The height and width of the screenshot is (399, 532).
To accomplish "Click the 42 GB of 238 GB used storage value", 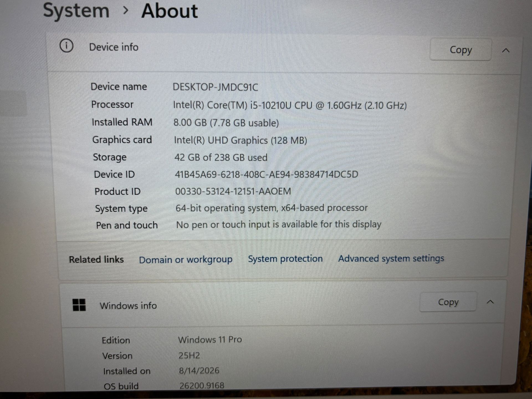I will (x=221, y=157).
